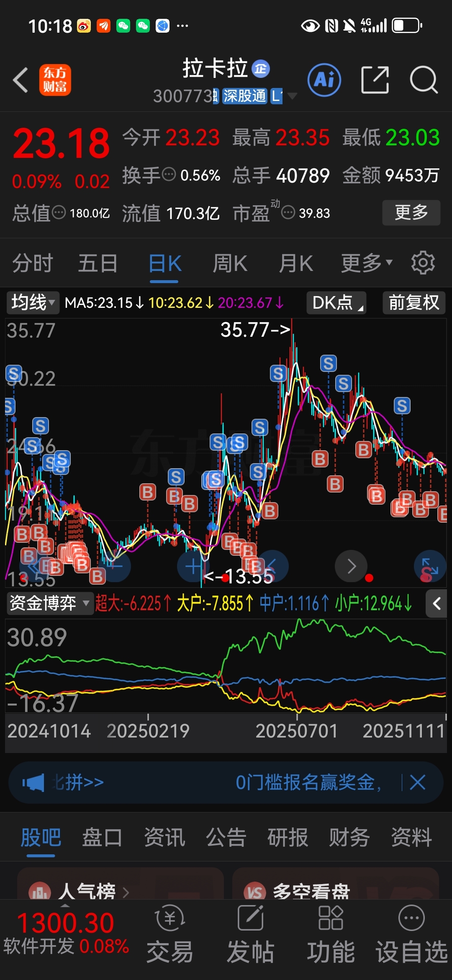Open the 东方财富 logo icon
This screenshot has height=980, width=452.
coord(55,80)
